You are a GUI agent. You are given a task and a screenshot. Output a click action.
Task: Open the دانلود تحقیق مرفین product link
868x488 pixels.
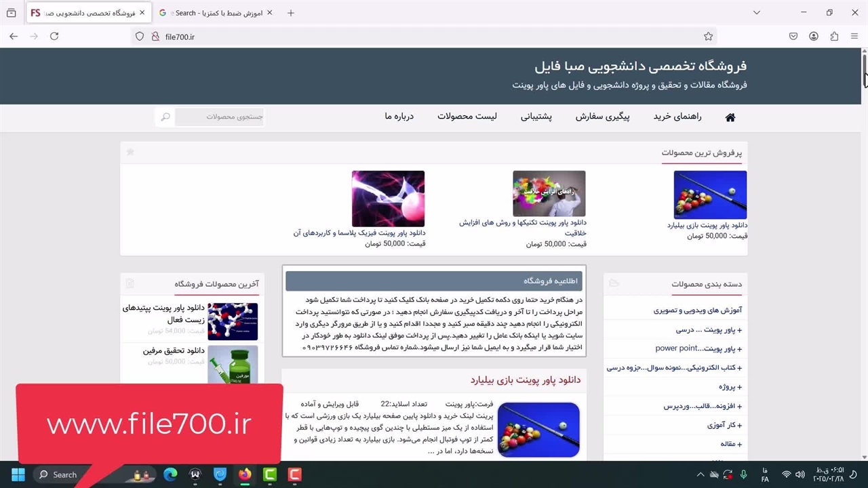(x=174, y=350)
